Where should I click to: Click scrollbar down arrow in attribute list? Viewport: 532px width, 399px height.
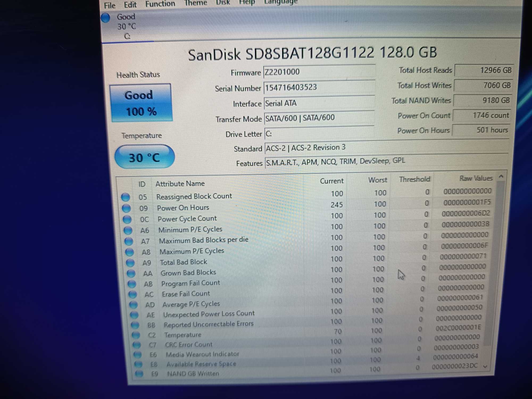coord(485,366)
